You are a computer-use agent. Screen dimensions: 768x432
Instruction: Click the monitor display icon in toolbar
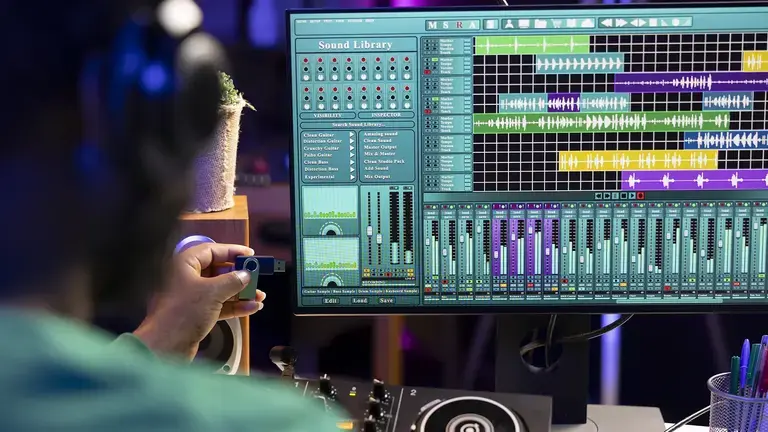[524, 24]
